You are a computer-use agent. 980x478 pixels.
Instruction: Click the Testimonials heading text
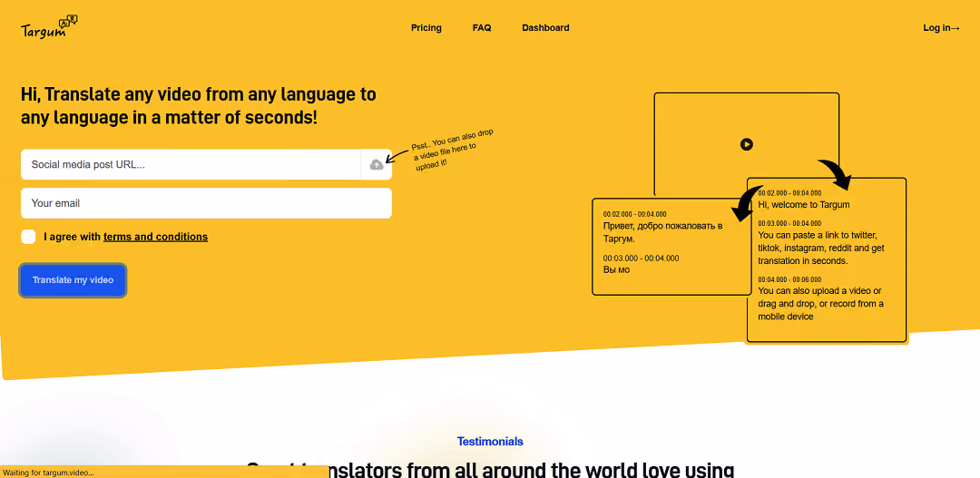[490, 441]
